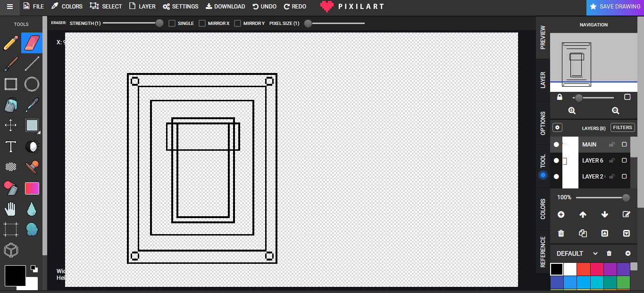The height and width of the screenshot is (293, 644).
Task: Select the Text tool
Action: pos(10,146)
